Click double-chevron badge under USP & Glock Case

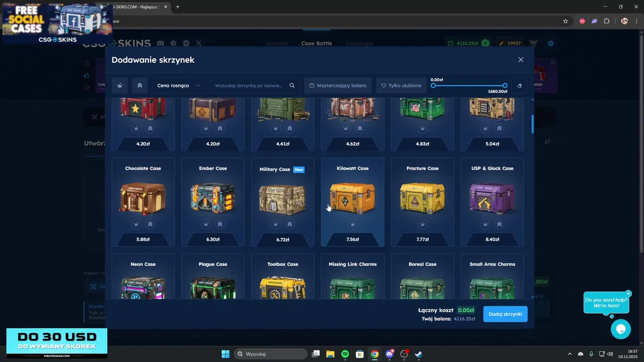[499, 224]
